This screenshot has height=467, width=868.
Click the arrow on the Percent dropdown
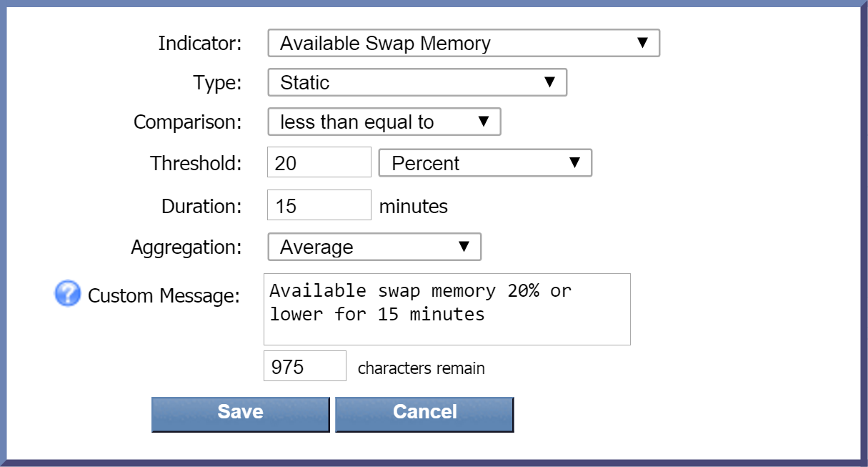pyautogui.click(x=575, y=162)
